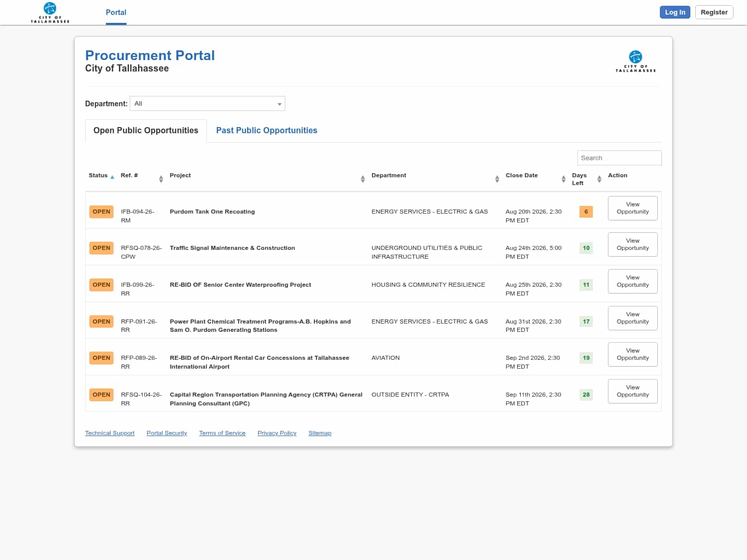
Task: Click close date 'Aug 20th 2026, 2:30 PM EDT'
Action: (534, 216)
